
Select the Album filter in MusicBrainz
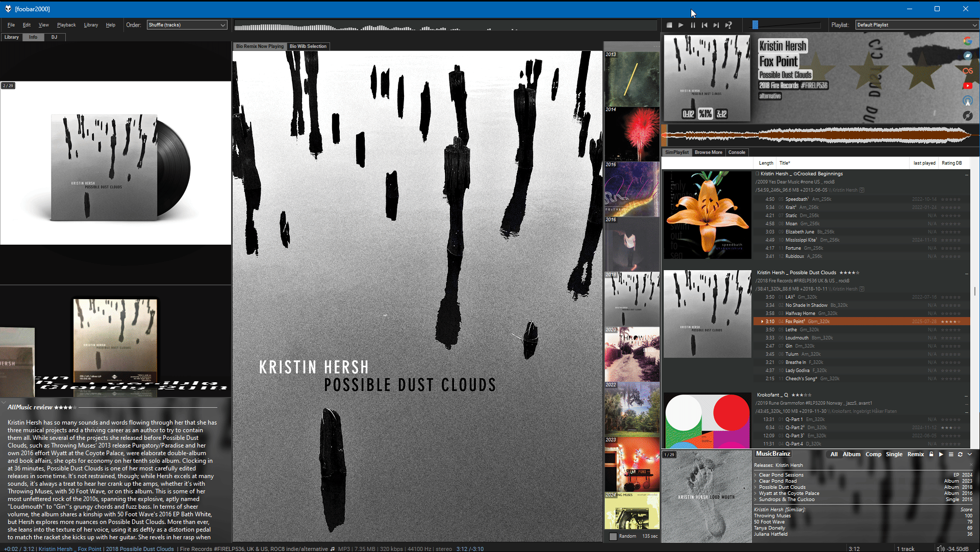(851, 454)
